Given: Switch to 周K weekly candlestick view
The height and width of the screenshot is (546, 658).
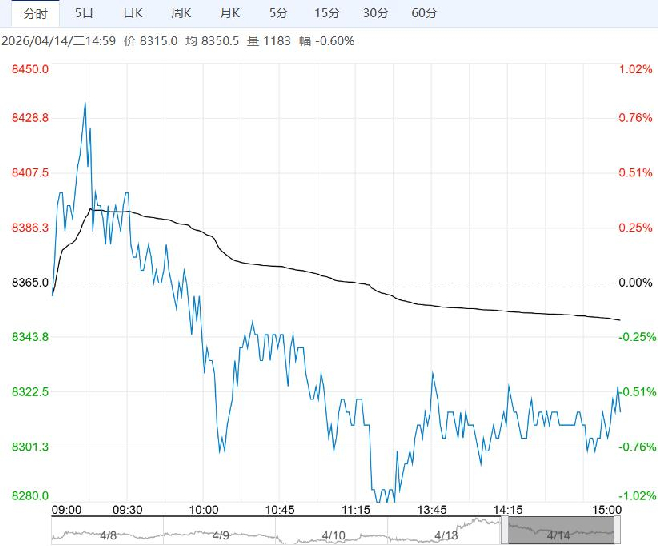Looking at the screenshot, I should (x=181, y=13).
